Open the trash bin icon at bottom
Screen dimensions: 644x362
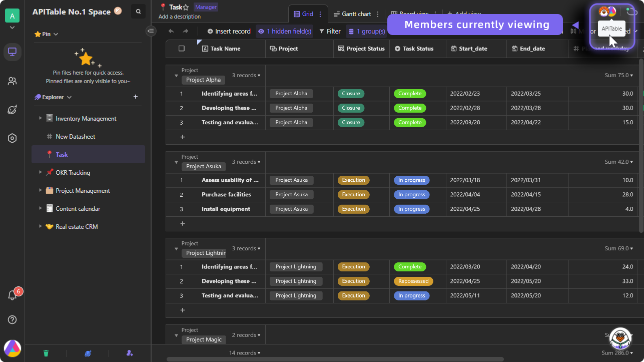tap(46, 353)
